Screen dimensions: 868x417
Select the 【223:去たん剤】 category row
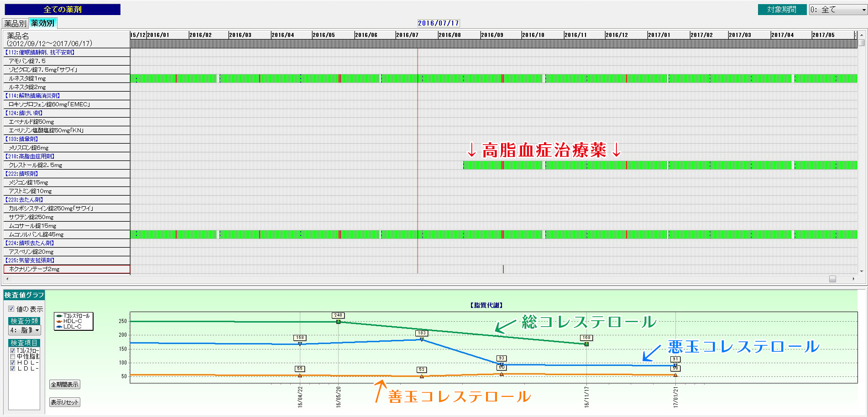pos(67,200)
